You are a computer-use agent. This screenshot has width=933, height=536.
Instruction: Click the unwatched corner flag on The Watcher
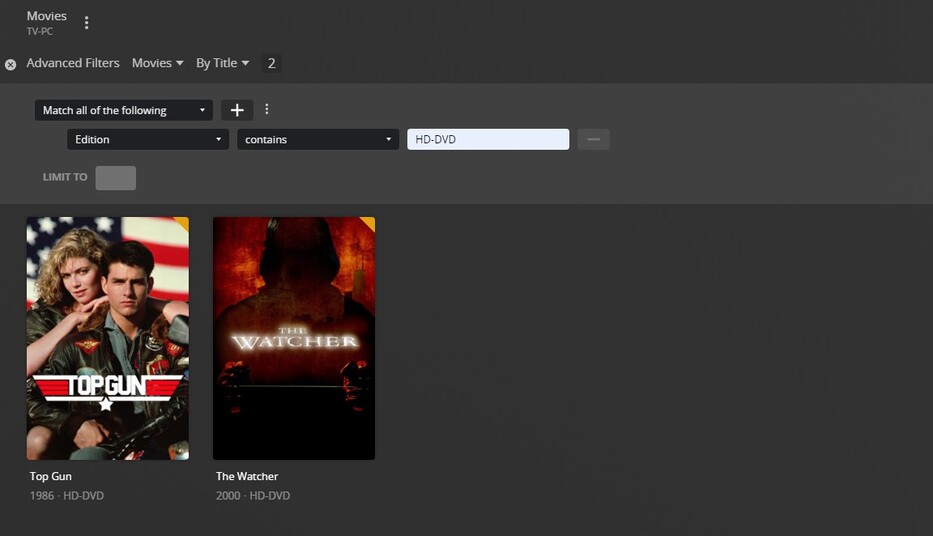click(x=370, y=222)
